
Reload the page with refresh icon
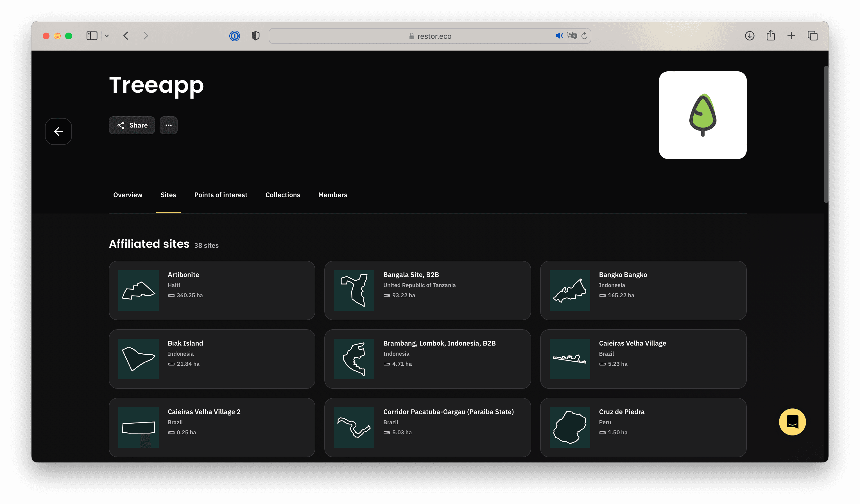tap(584, 36)
